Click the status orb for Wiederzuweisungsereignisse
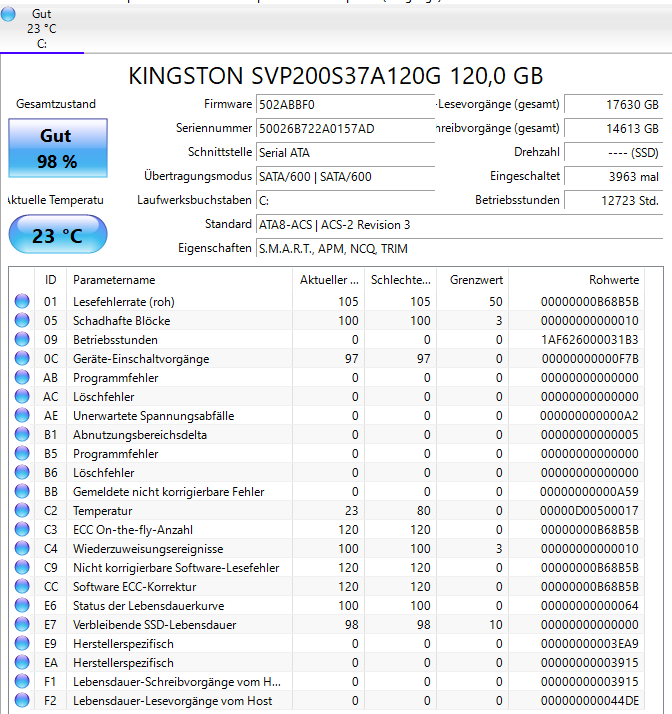Screen dimensions: 672x714 pos(22,548)
